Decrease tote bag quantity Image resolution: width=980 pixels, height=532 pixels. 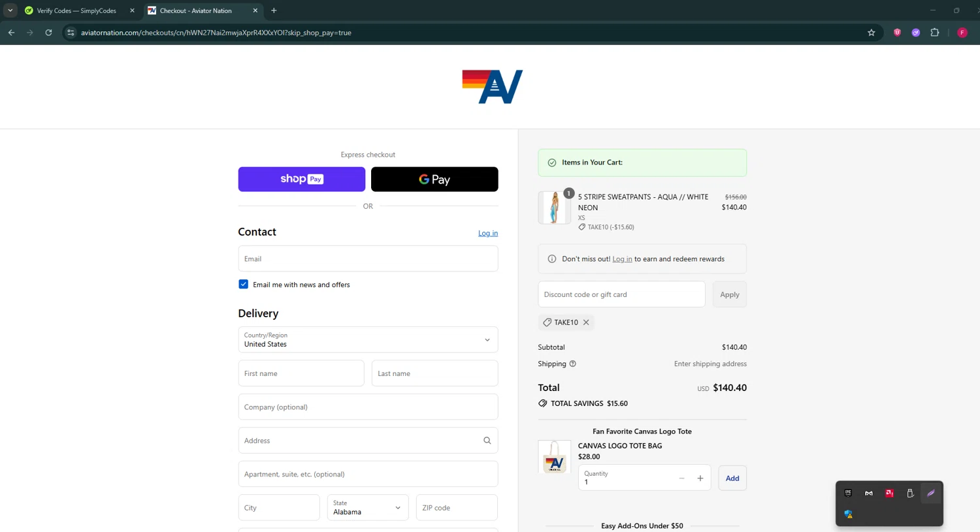(681, 478)
